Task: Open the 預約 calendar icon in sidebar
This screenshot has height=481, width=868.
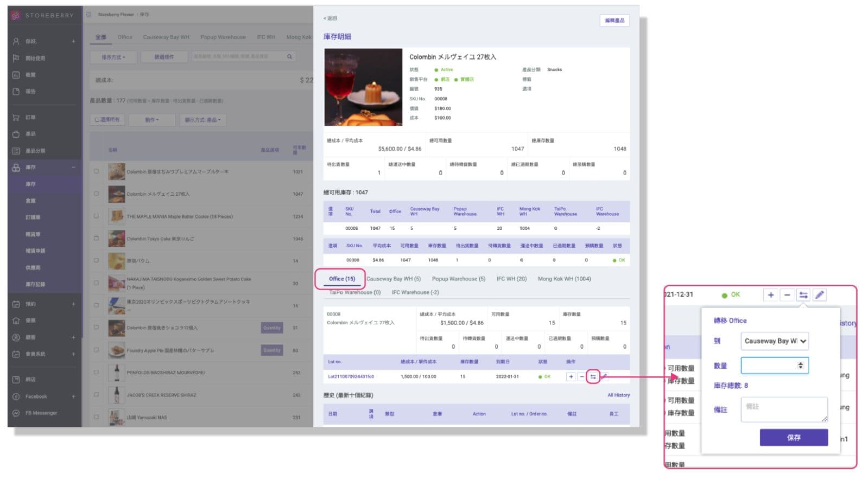Action: pyautogui.click(x=16, y=304)
